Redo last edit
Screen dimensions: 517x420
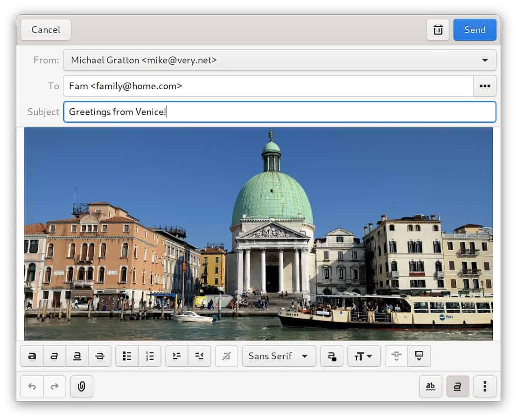(x=55, y=386)
